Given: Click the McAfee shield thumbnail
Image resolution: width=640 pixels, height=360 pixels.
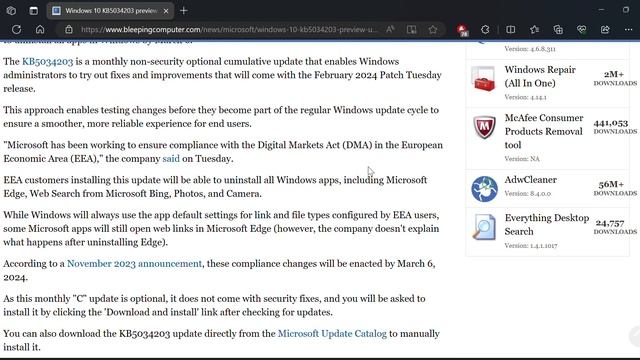Looking at the screenshot, I should 484,127.
